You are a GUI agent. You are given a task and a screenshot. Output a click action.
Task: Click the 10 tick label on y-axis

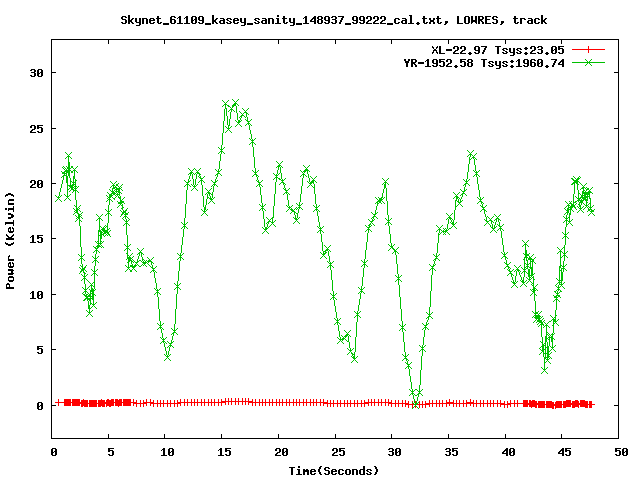[37, 295]
